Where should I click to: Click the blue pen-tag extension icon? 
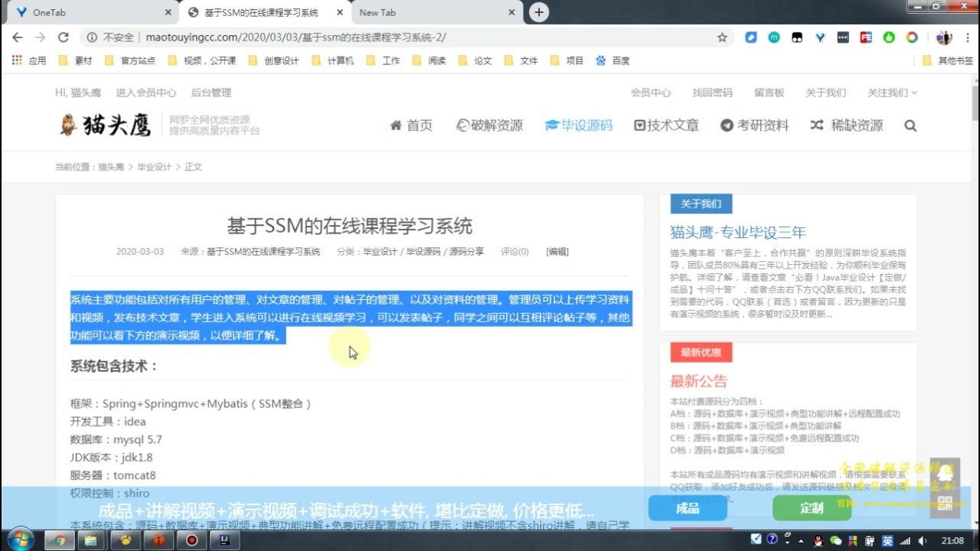tap(751, 37)
